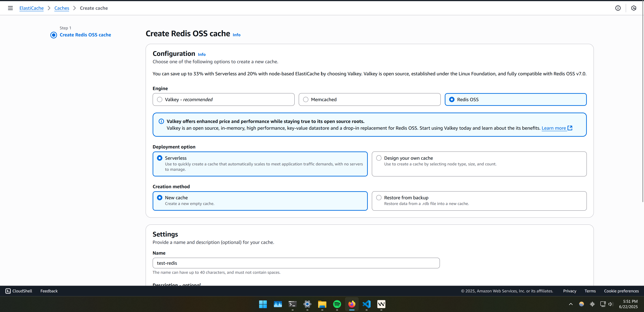Click the network display tray icon
This screenshot has width=644, height=312.
[603, 304]
